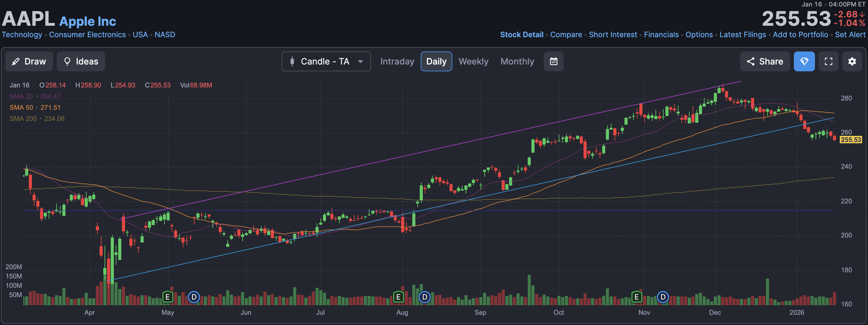Open the Short Interest link

[613, 35]
